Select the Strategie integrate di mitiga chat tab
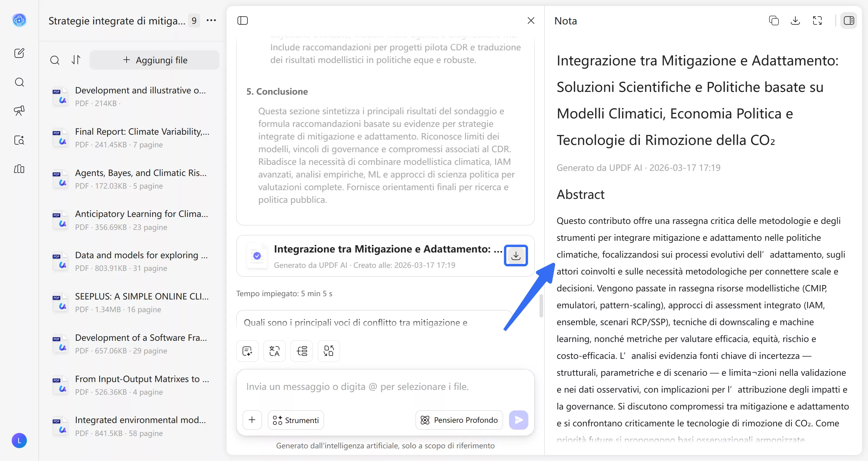Image resolution: width=868 pixels, height=461 pixels. 116,20
